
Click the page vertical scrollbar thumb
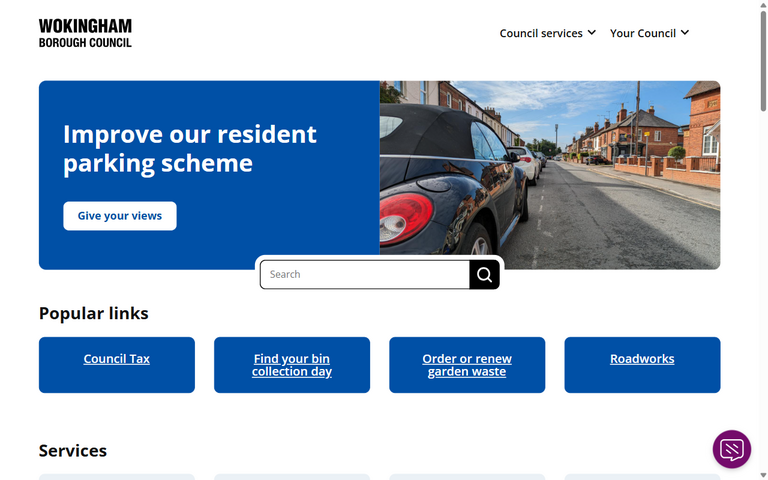[x=763, y=61]
